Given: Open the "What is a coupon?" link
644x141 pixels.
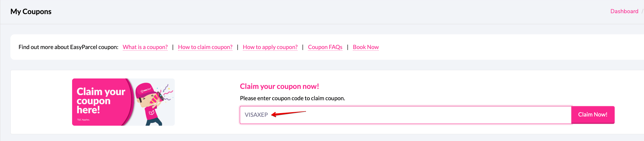Looking at the screenshot, I should 145,47.
